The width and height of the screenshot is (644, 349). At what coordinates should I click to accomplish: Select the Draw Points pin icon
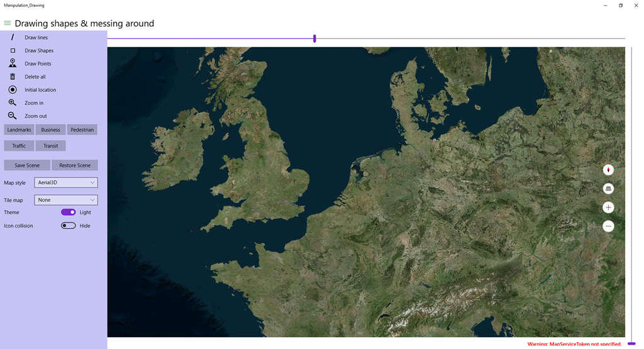(13, 63)
